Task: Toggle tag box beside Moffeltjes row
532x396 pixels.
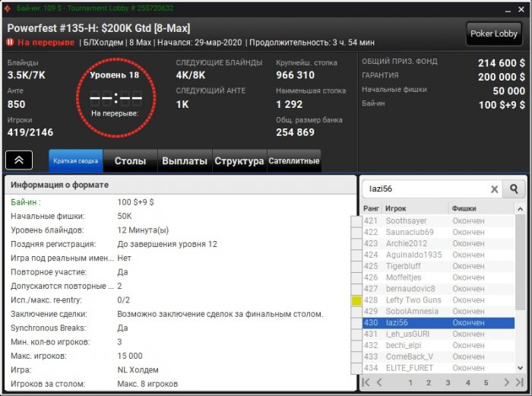Action: pos(356,277)
